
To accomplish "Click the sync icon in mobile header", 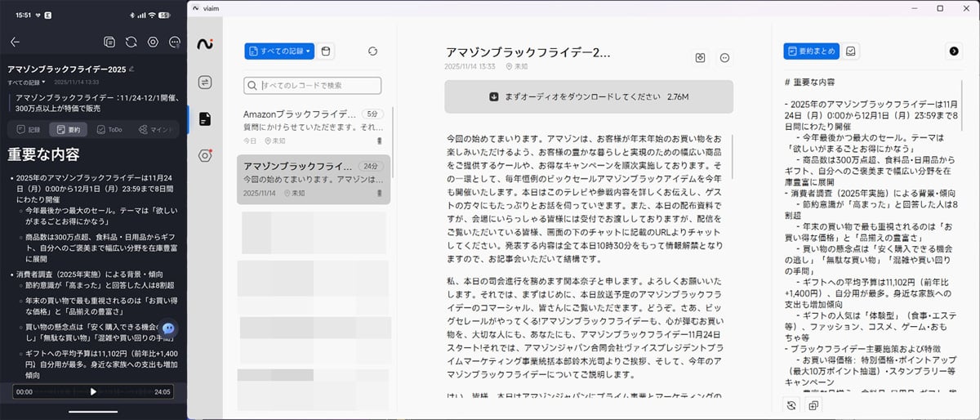I will [x=131, y=42].
